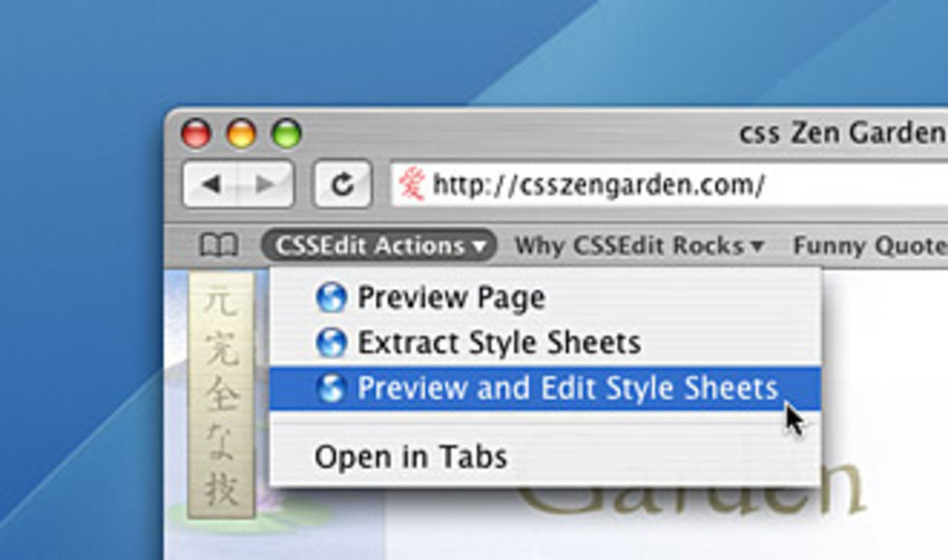948x560 pixels.
Task: Expand the Why CSSEdit Rocks bookmark folder
Action: pyautogui.click(x=638, y=246)
